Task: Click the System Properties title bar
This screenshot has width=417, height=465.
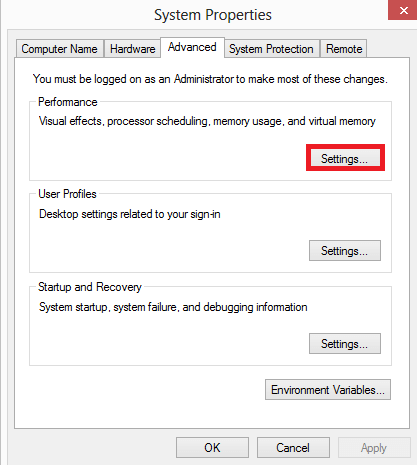Action: 213,15
